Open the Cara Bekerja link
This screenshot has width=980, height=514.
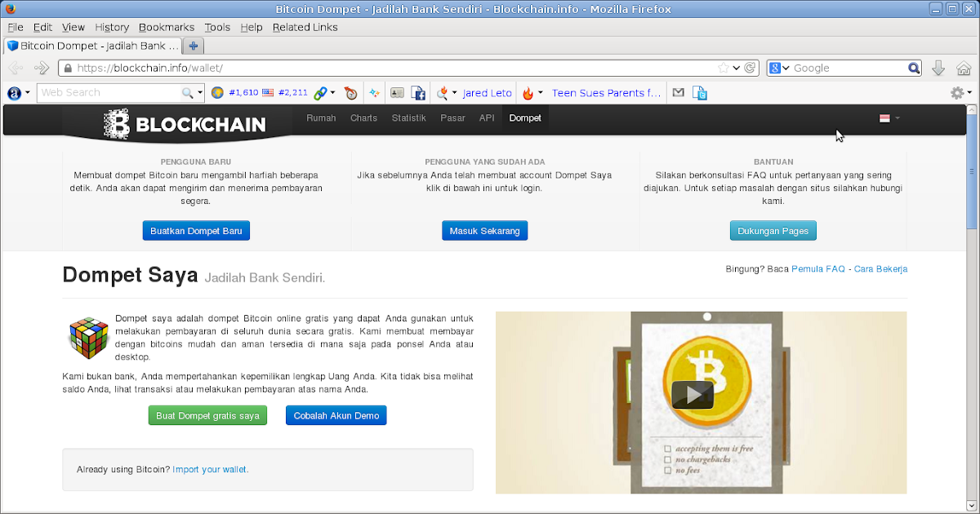coord(880,268)
